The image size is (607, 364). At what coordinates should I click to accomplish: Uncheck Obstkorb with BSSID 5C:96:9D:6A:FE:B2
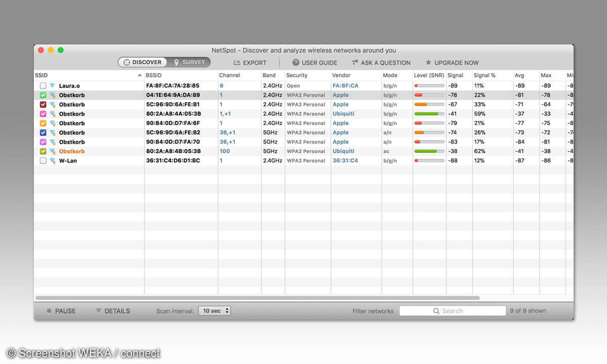(43, 132)
